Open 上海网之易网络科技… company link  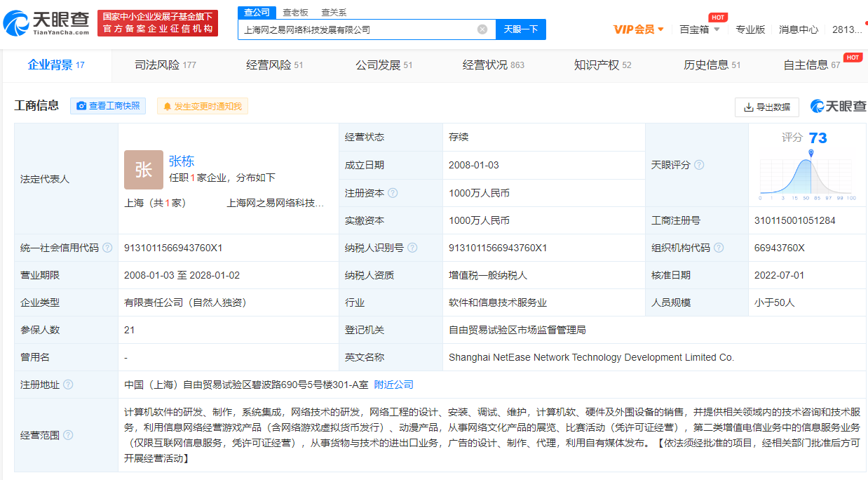click(276, 204)
